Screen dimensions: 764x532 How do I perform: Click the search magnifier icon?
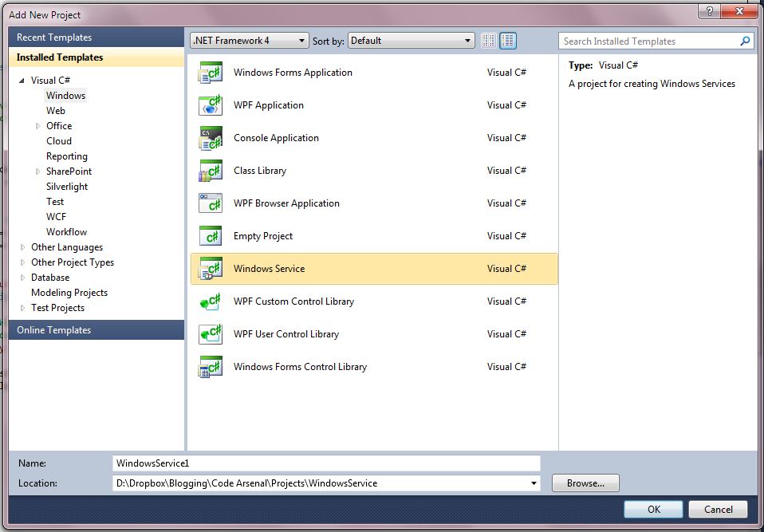pos(744,41)
